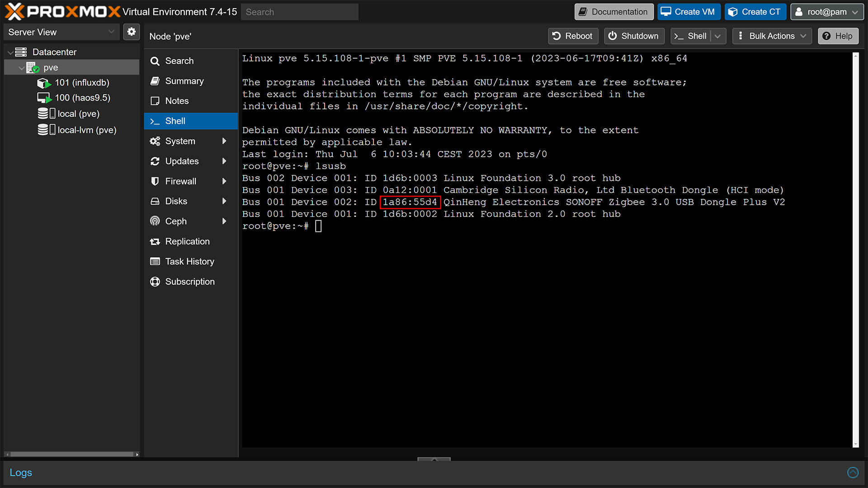The width and height of the screenshot is (868, 488).
Task: Collapse the Datacenter tree node
Action: tap(11, 52)
